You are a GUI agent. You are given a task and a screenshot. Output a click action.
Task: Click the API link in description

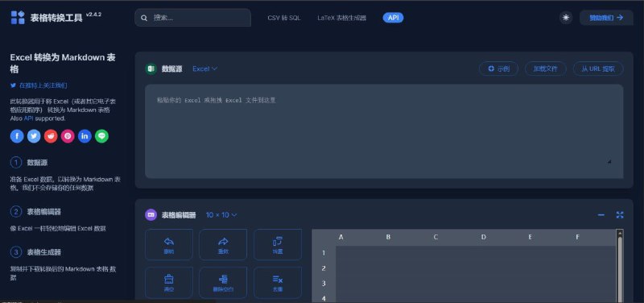(x=28, y=118)
